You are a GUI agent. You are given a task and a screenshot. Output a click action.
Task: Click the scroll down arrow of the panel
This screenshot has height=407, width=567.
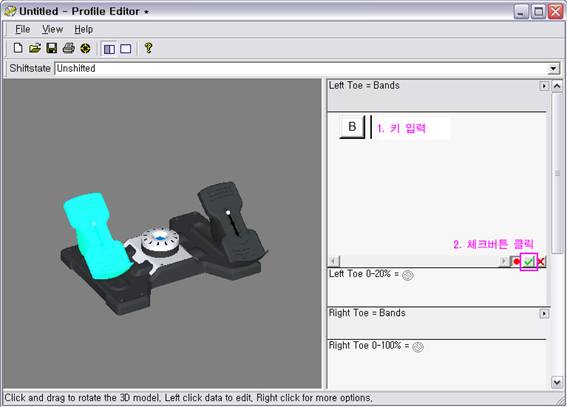[x=557, y=382]
